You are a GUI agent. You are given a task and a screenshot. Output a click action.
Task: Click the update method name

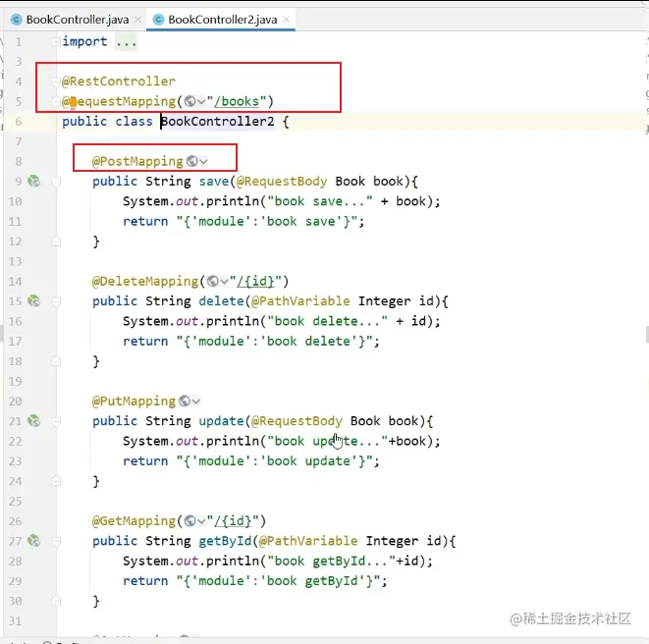[x=221, y=421]
